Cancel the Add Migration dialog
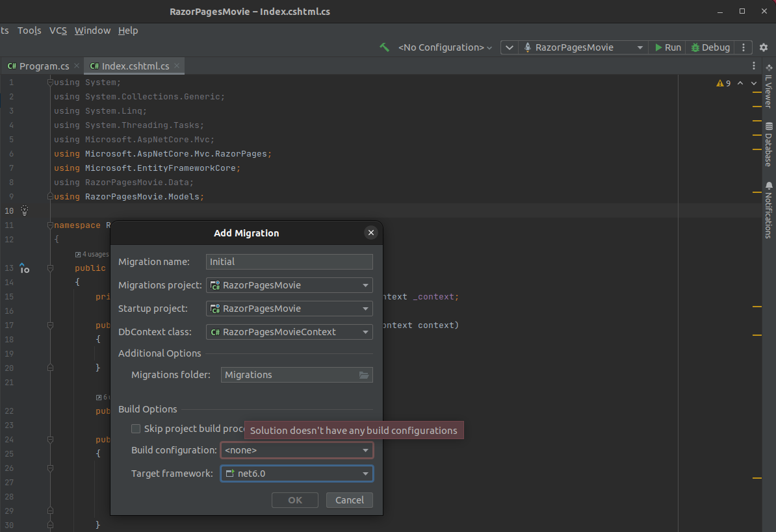 [349, 500]
